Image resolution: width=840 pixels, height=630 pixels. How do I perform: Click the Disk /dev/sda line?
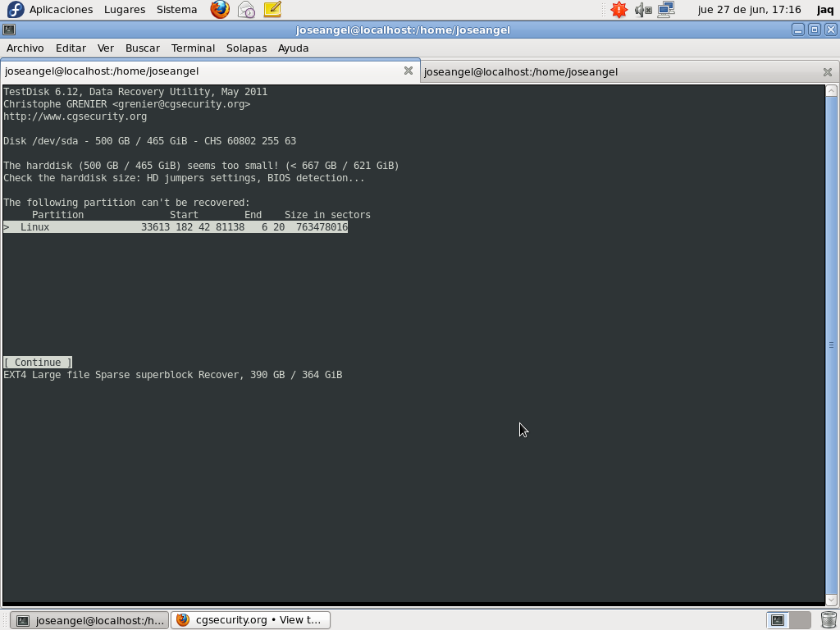click(x=150, y=141)
